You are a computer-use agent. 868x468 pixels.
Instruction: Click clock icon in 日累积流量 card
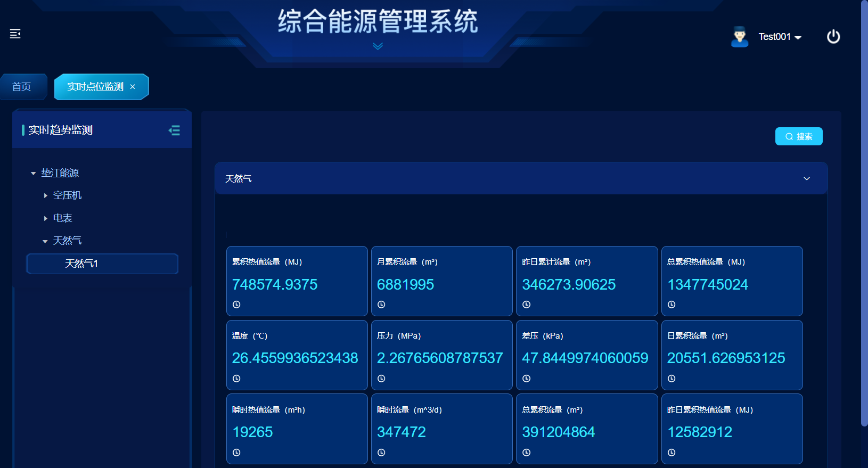coord(672,379)
